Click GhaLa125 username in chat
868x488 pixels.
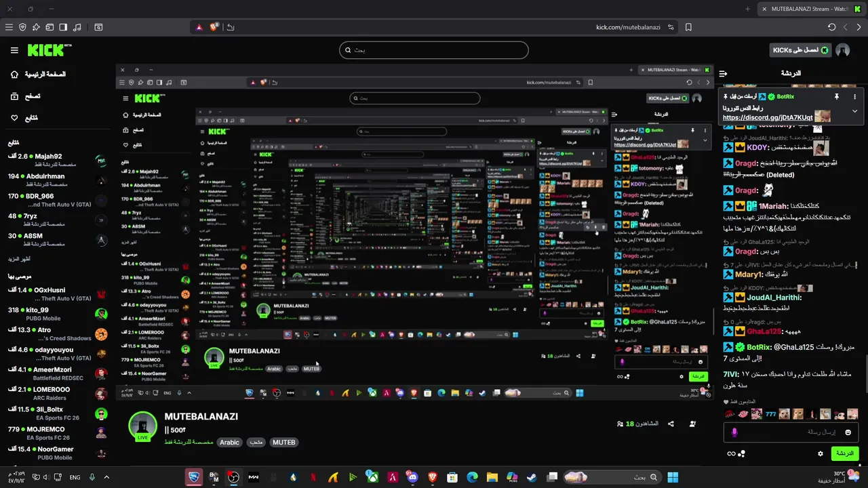point(764,331)
